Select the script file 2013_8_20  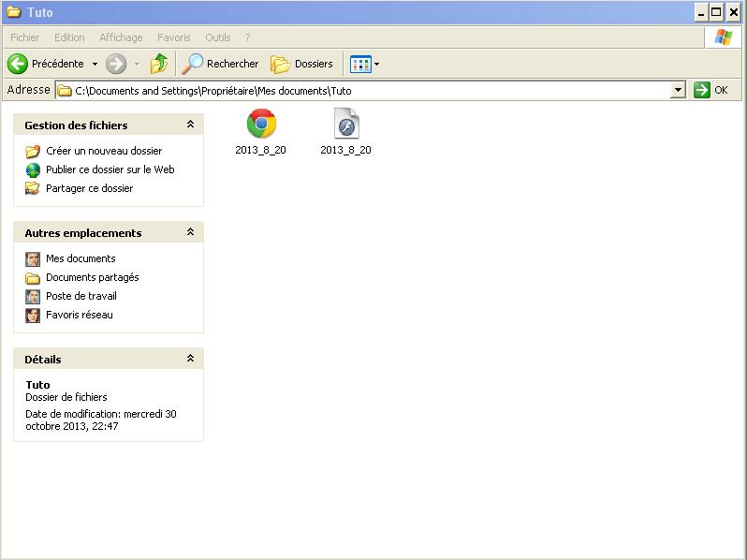346,125
